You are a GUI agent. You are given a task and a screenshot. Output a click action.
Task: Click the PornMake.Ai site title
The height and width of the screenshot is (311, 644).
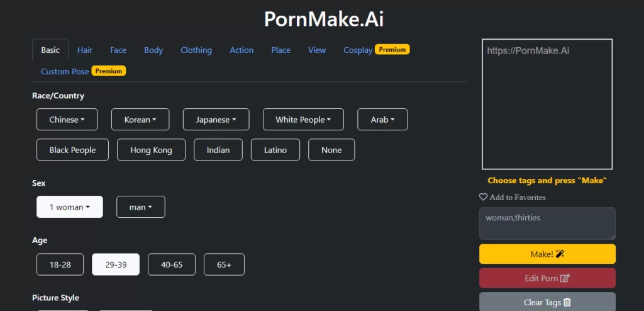coord(324,19)
